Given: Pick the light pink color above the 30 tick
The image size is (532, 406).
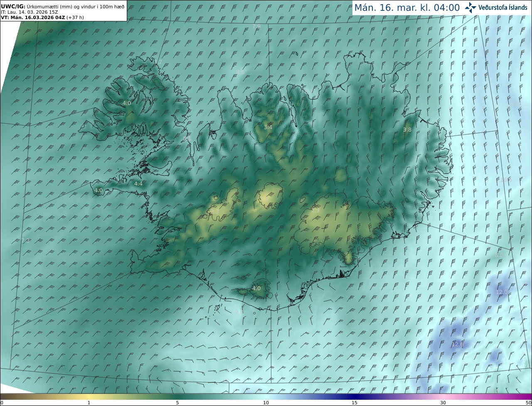Looking at the screenshot, I should tap(443, 396).
